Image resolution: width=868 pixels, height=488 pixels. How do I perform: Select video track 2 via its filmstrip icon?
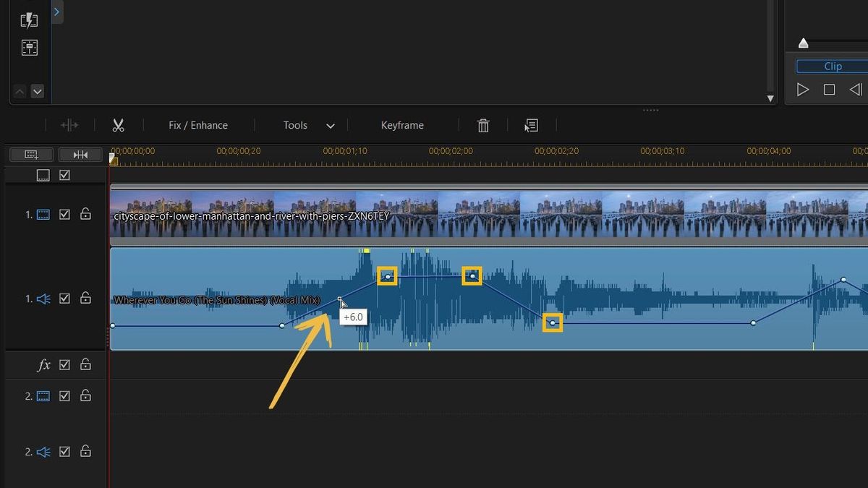pyautogui.click(x=43, y=395)
